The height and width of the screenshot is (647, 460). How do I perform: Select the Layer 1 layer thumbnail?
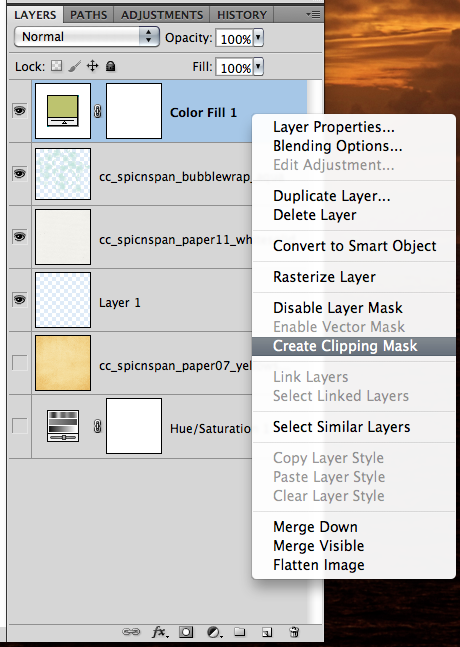tap(63, 300)
